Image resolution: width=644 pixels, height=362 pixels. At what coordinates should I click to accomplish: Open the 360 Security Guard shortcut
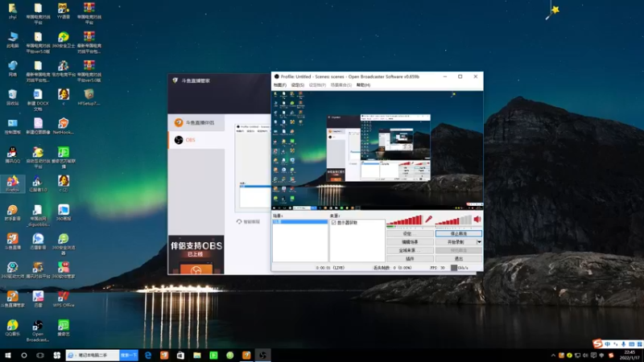[x=64, y=39]
